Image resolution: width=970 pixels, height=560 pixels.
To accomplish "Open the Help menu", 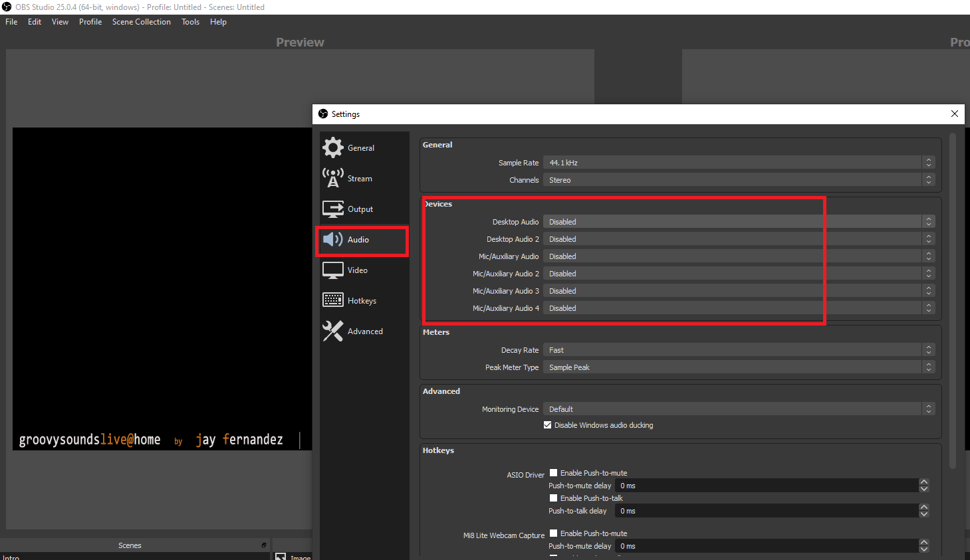I will tap(218, 22).
